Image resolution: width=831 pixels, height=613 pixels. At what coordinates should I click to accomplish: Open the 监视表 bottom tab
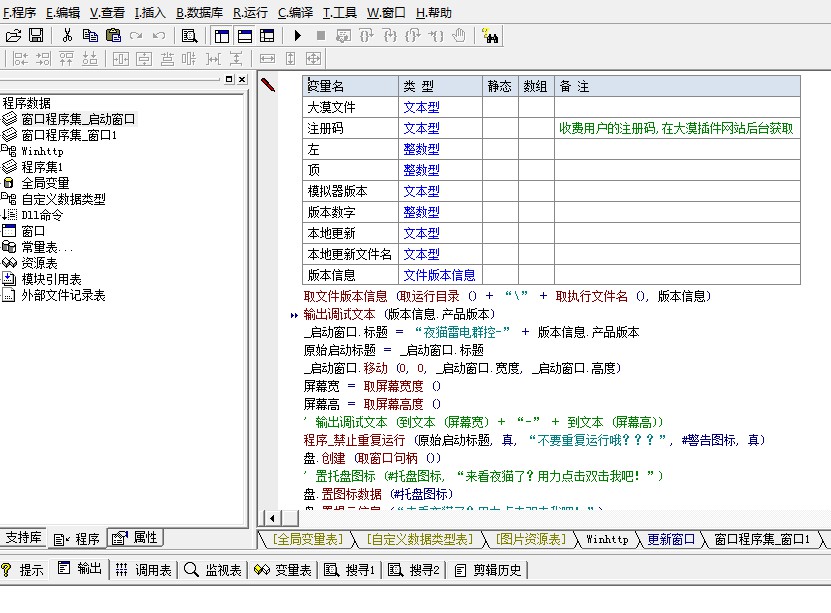click(213, 570)
